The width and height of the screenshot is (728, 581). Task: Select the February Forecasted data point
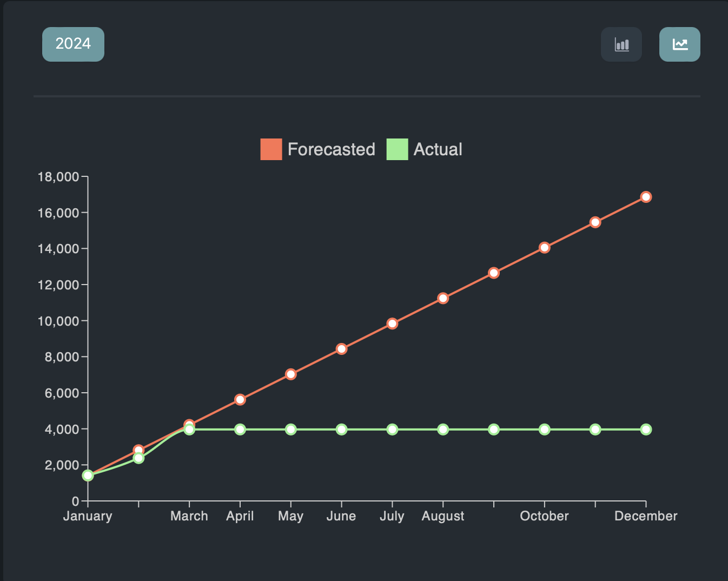point(138,450)
